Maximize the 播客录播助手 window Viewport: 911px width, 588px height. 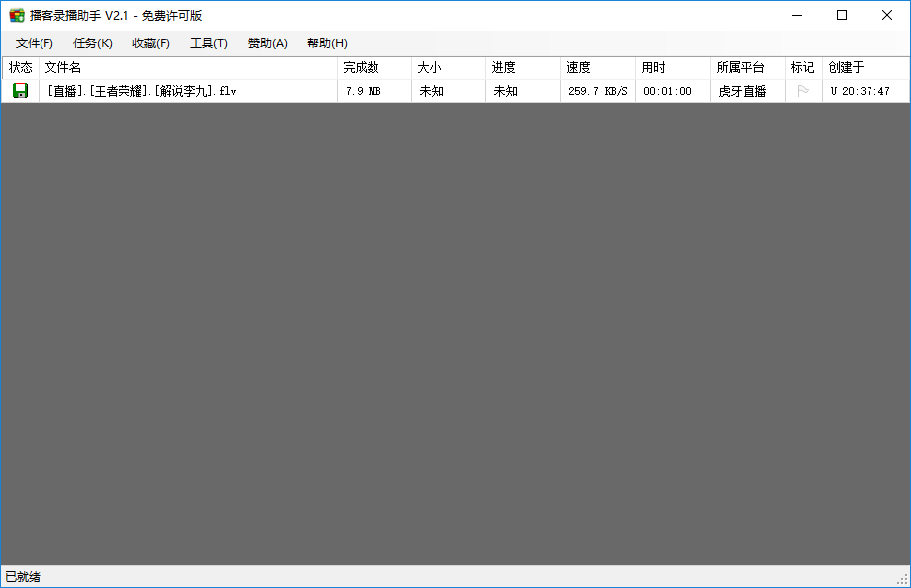842,15
